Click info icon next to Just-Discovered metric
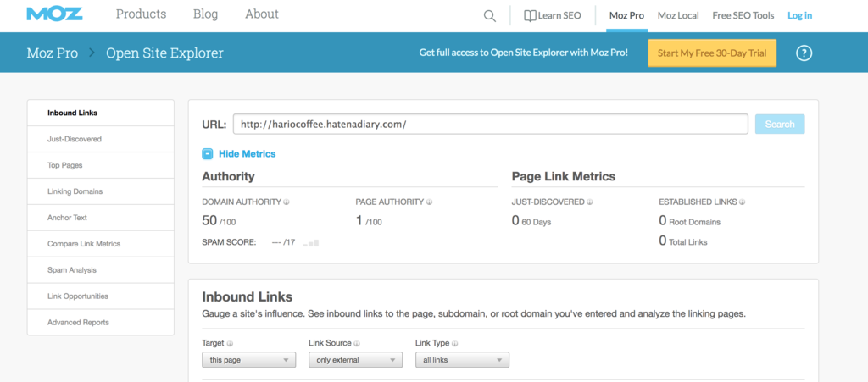The height and width of the screenshot is (382, 868). pos(590,202)
